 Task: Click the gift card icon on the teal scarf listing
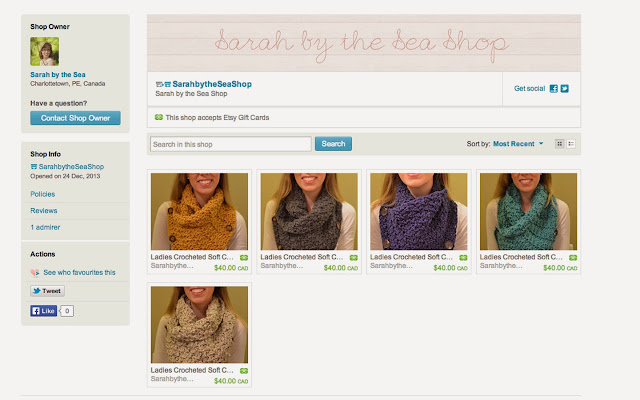pyautogui.click(x=573, y=258)
